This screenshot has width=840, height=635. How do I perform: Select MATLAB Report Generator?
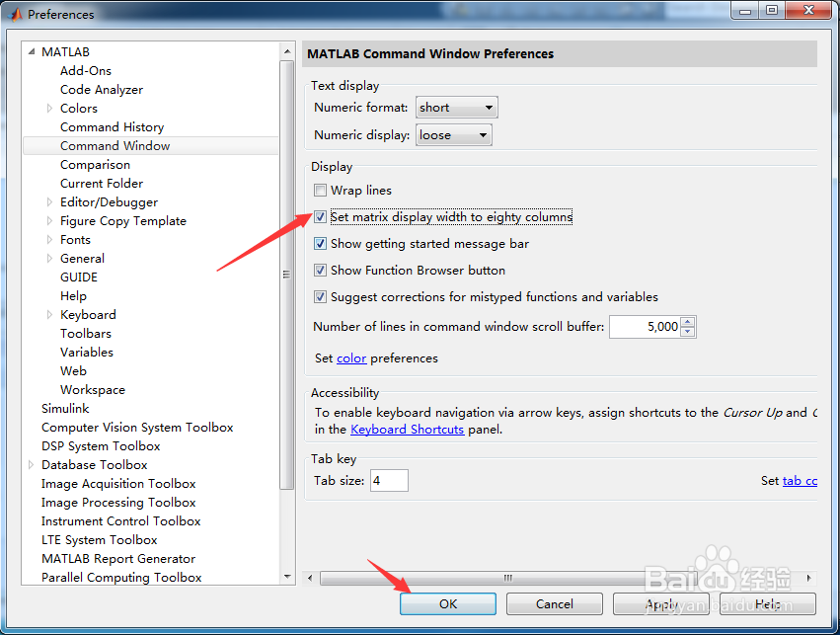pos(118,558)
